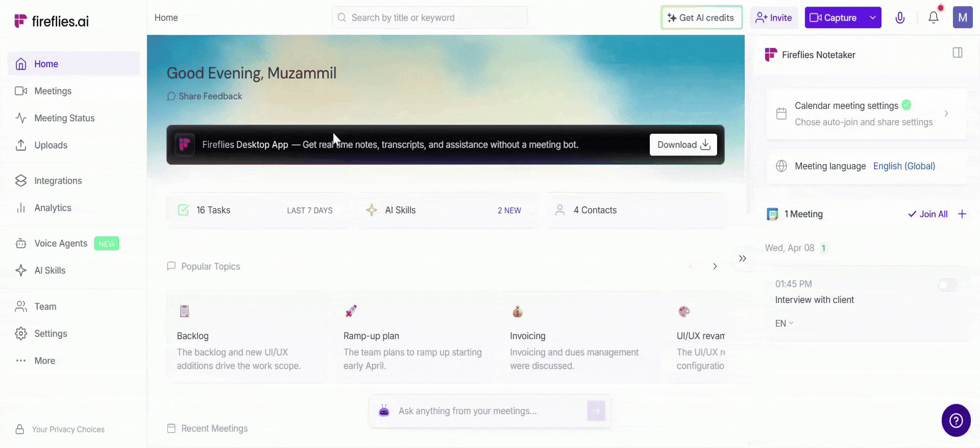Open the Capture dropdown arrow
This screenshot has height=448, width=980.
click(x=873, y=18)
